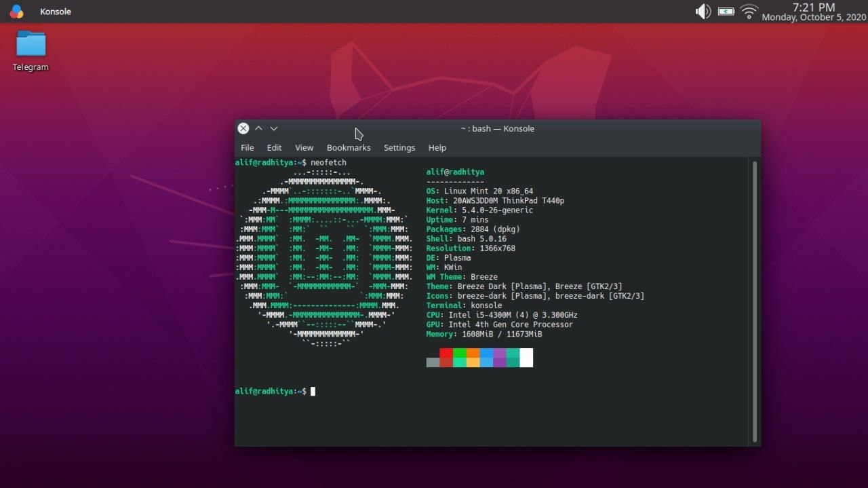Open the View menu
The height and width of the screenshot is (488, 868).
[x=304, y=147]
